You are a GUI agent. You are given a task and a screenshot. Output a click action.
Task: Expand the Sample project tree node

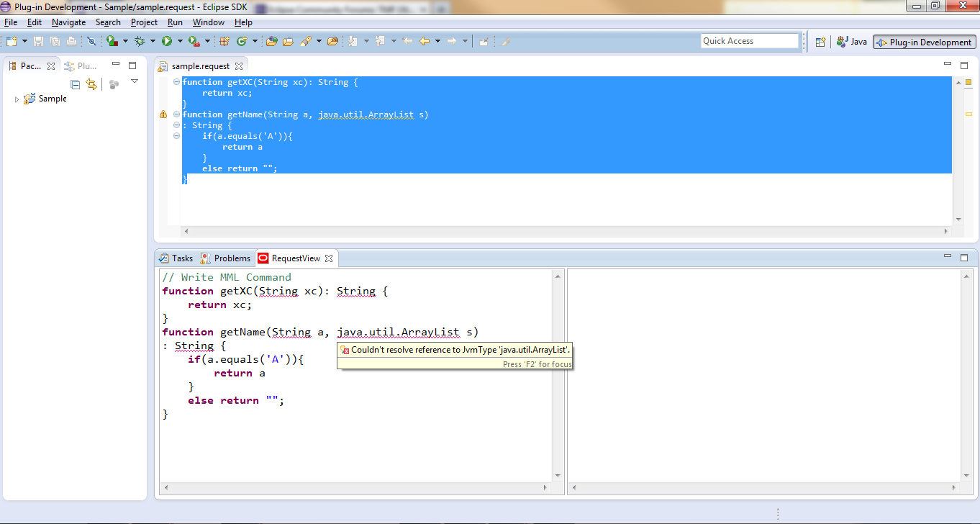click(x=17, y=99)
